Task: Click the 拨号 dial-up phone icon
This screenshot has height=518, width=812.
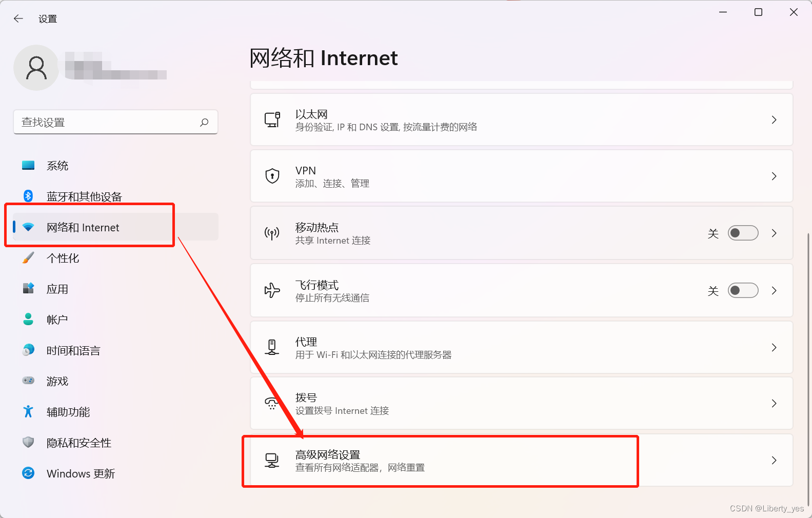Action: pos(272,403)
